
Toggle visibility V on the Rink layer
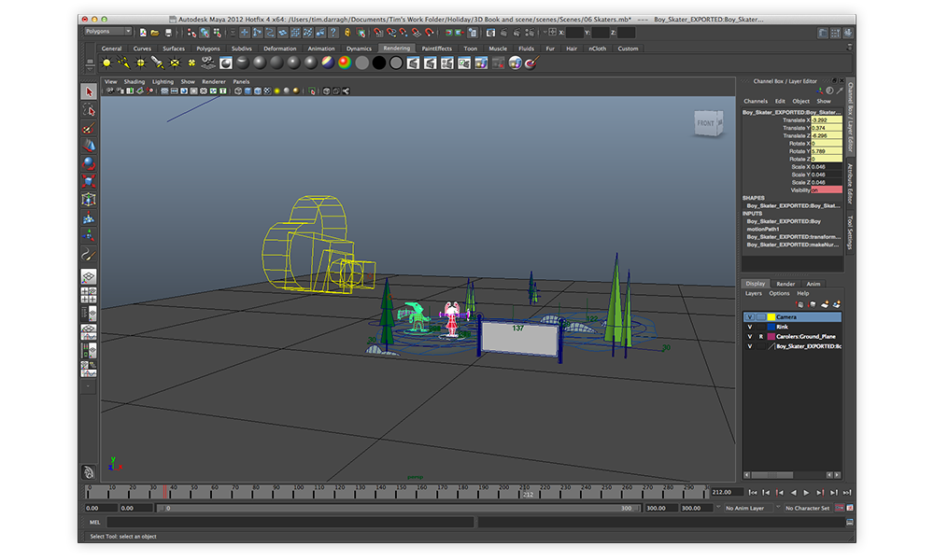(x=749, y=327)
